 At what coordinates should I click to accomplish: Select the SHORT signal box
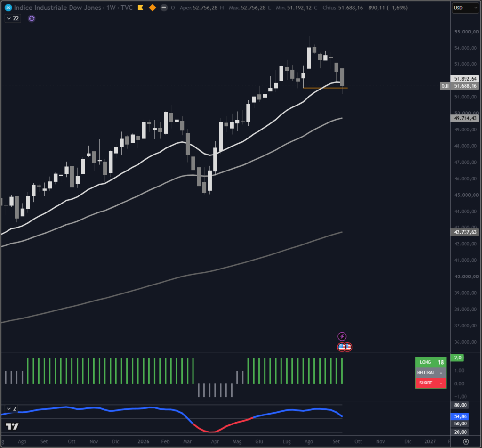431,383
